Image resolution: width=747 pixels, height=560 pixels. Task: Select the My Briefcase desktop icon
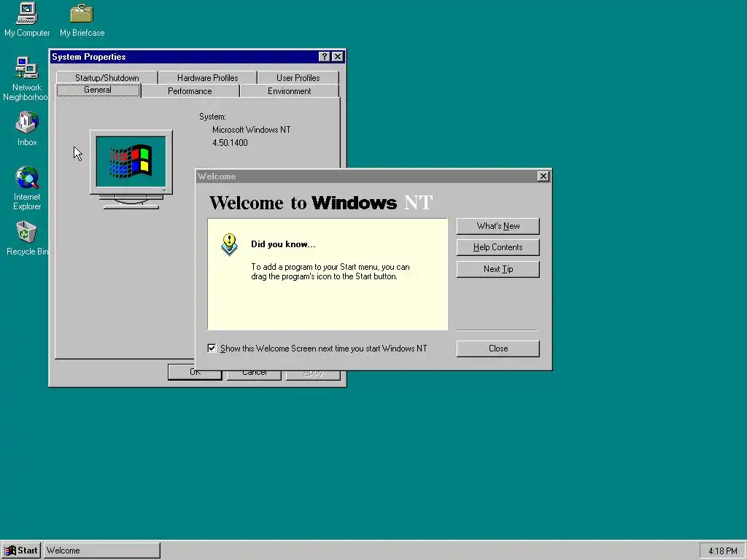82,19
